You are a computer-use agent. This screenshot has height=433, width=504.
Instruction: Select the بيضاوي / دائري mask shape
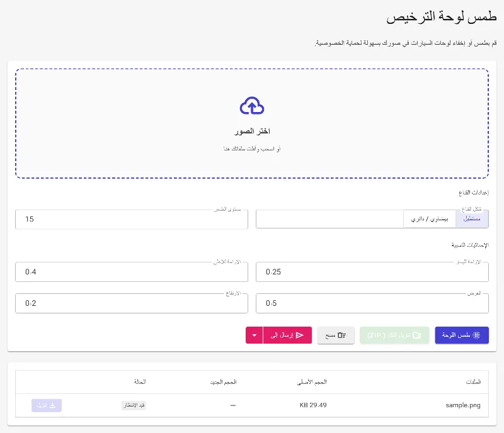(x=430, y=219)
